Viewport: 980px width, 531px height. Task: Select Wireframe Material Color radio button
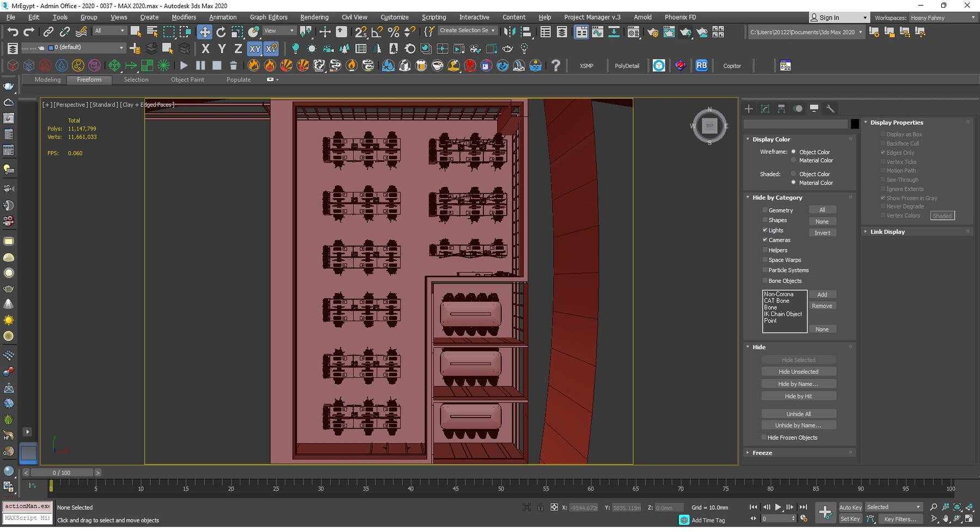click(x=794, y=161)
